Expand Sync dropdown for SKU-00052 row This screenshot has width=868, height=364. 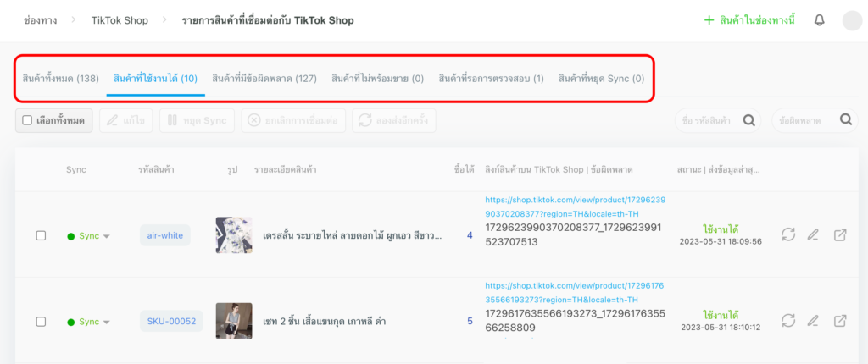click(107, 322)
